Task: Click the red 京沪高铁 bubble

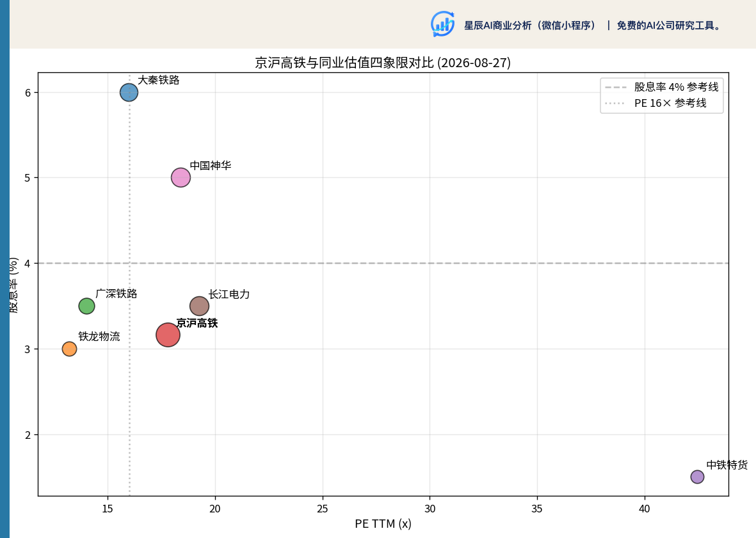Action: click(x=168, y=335)
